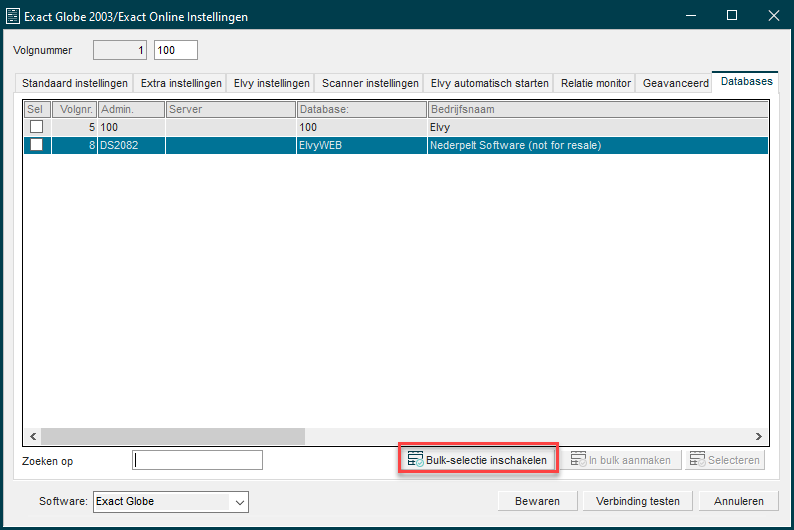Open the Extra instellingen tab
794x530 pixels.
(181, 83)
